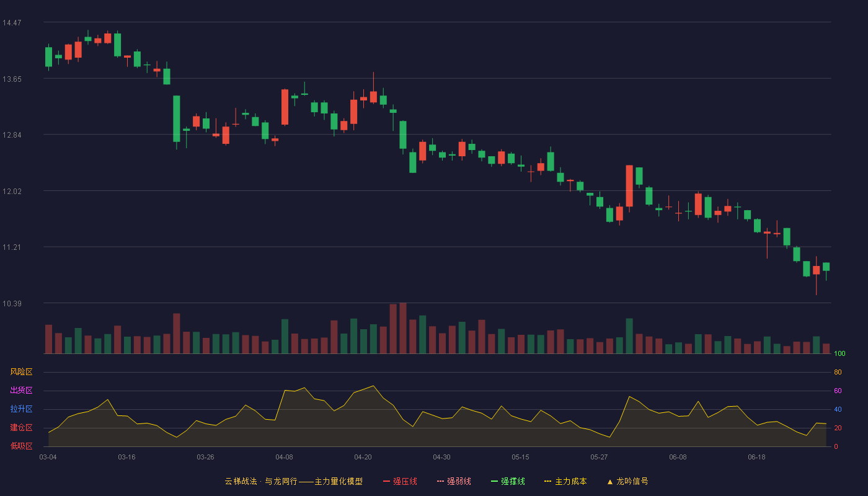The height and width of the screenshot is (496, 868).
Task: Click the 05-15 date label
Action: pos(520,457)
